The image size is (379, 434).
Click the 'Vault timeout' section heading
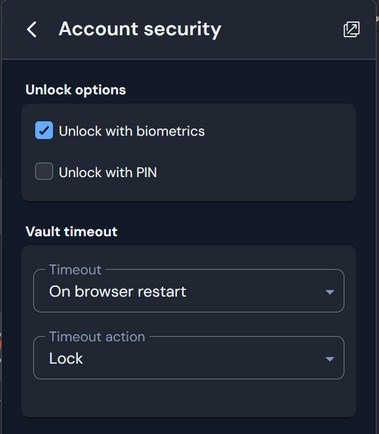(x=71, y=231)
